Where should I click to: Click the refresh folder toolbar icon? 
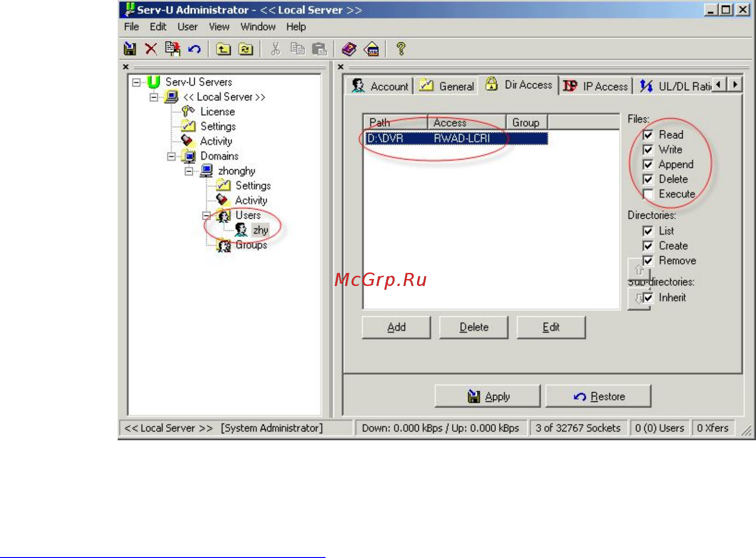coord(246,49)
